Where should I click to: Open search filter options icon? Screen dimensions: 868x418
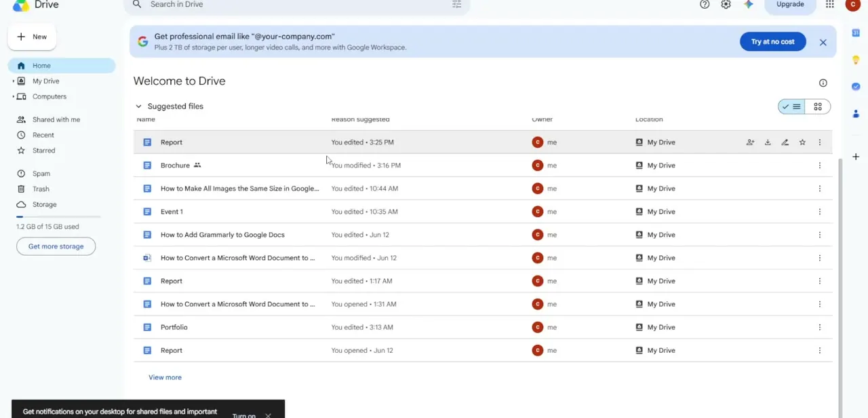click(456, 4)
